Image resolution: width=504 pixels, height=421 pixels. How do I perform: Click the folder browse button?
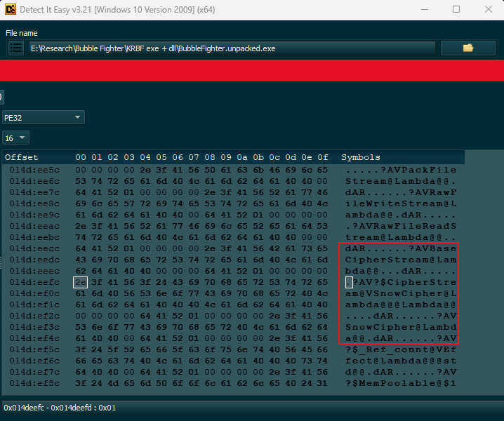pos(467,48)
